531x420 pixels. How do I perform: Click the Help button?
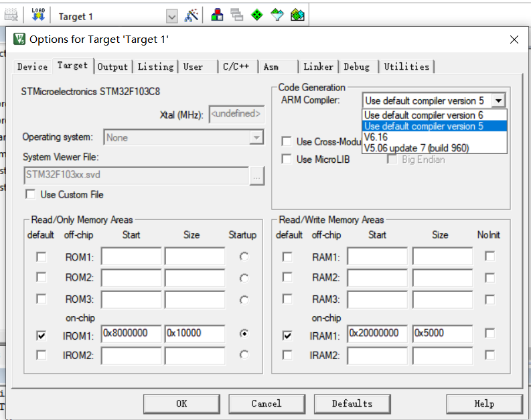coord(484,404)
